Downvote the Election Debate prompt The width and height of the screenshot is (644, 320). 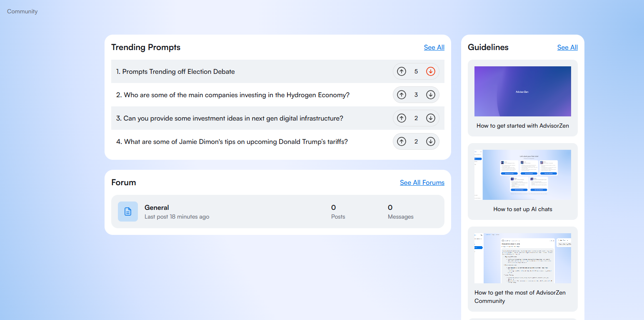[431, 71]
